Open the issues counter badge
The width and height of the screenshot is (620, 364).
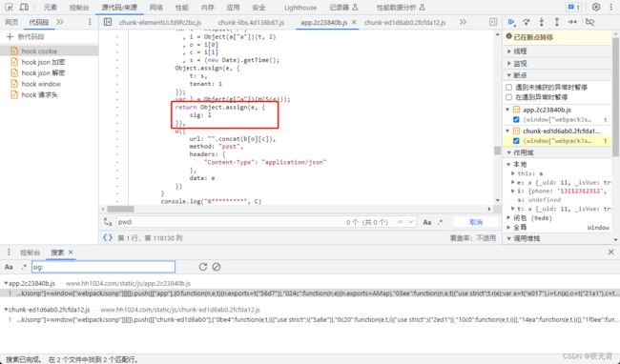573,7
